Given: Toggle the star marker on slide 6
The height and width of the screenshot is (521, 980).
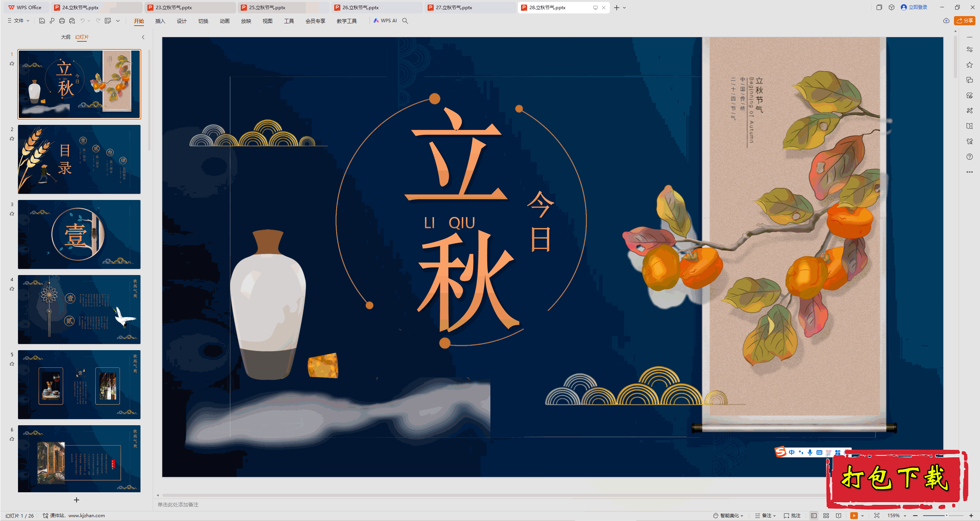Looking at the screenshot, I should pyautogui.click(x=12, y=439).
